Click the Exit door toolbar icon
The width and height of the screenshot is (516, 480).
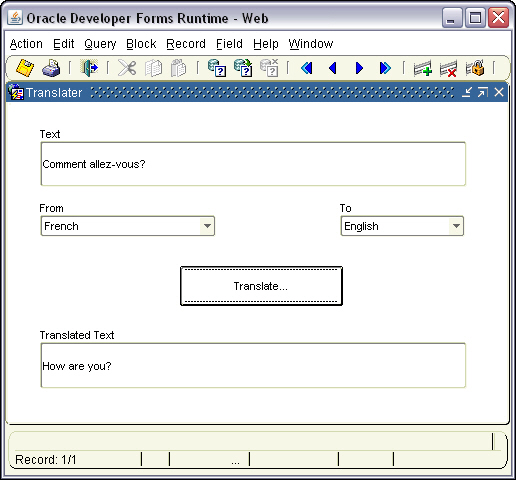click(89, 68)
